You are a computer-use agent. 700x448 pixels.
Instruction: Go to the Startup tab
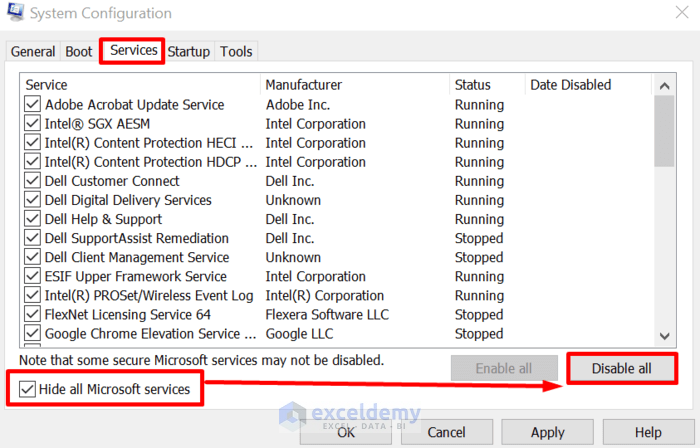tap(189, 52)
